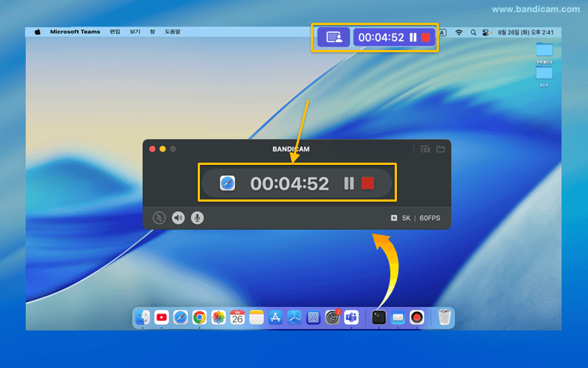The height and width of the screenshot is (368, 588).
Task: Open the 편집 menu
Action: [115, 32]
